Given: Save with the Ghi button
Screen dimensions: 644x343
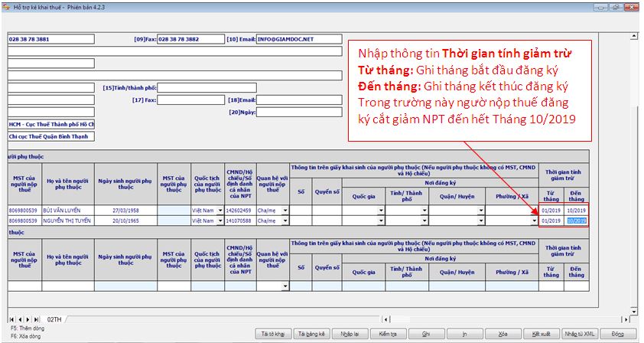Looking at the screenshot, I should 427,335.
